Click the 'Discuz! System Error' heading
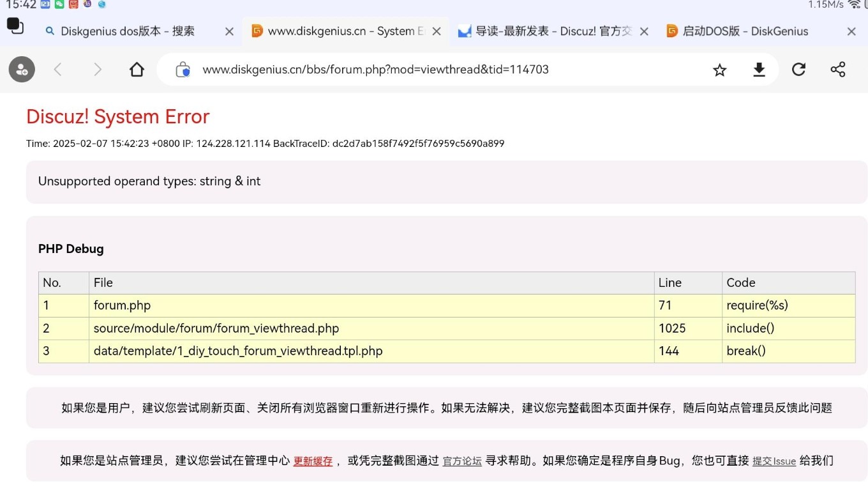The width and height of the screenshot is (868, 490). (117, 117)
